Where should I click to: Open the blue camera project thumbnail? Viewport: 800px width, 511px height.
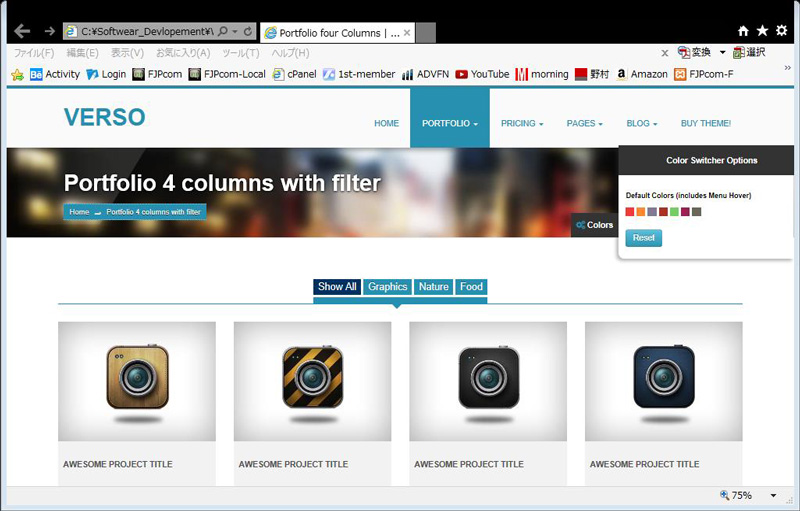pyautogui.click(x=664, y=381)
